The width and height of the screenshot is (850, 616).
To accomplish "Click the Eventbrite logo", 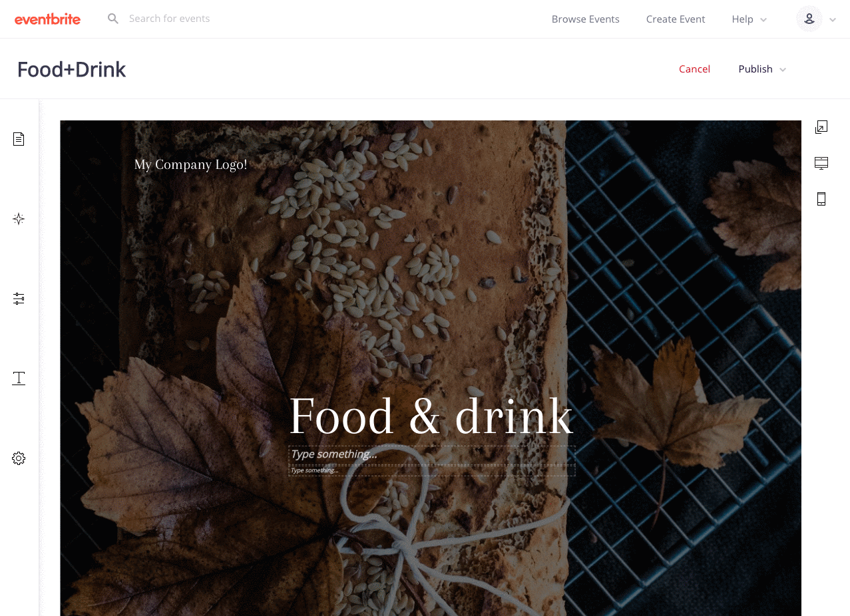I will click(47, 19).
